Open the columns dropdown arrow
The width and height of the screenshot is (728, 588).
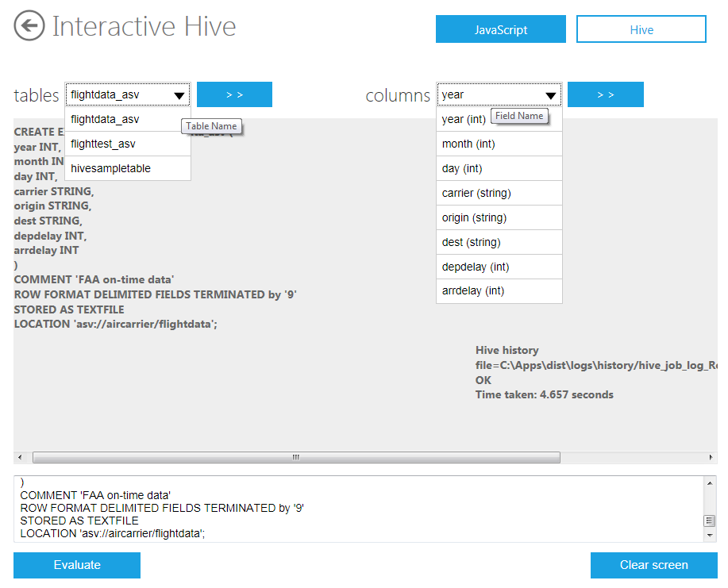[x=550, y=95]
